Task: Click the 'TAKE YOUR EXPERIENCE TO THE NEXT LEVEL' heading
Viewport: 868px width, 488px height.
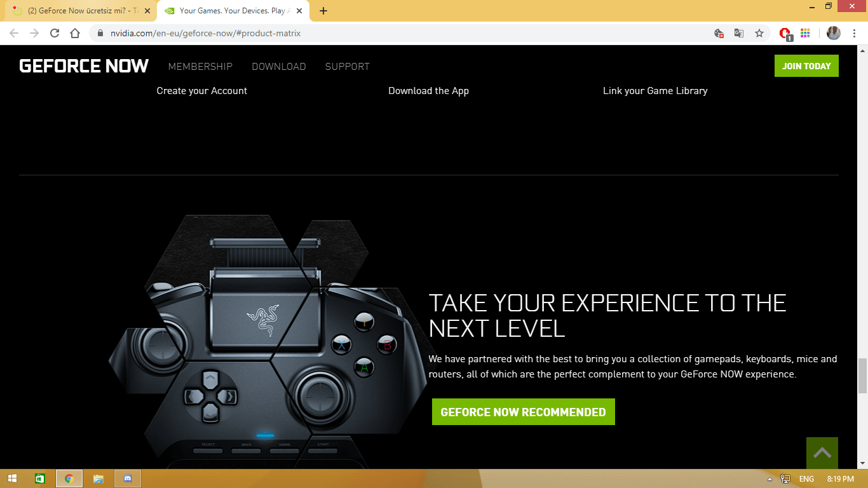Action: click(x=607, y=316)
